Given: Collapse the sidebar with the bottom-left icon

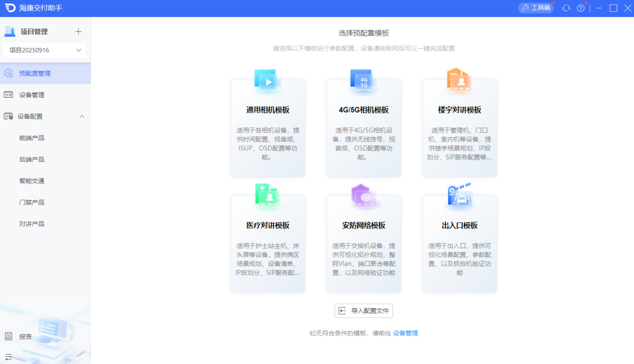Looking at the screenshot, I should pos(8,356).
